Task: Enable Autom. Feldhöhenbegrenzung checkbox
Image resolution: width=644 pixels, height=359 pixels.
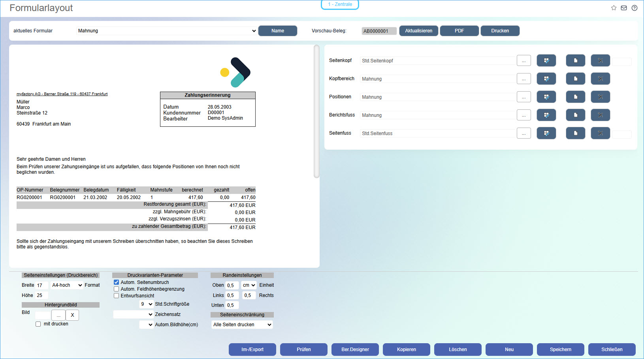Action: [x=117, y=289]
